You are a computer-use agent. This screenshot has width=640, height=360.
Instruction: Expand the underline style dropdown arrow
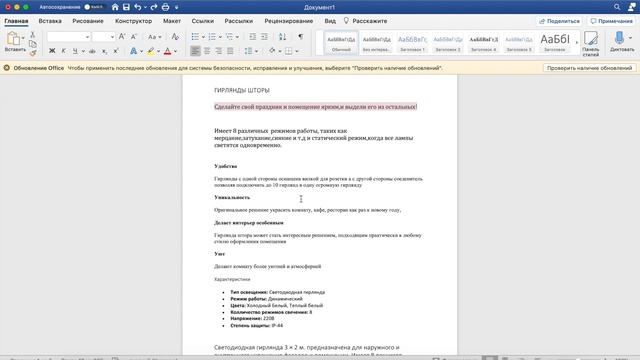[x=83, y=51]
